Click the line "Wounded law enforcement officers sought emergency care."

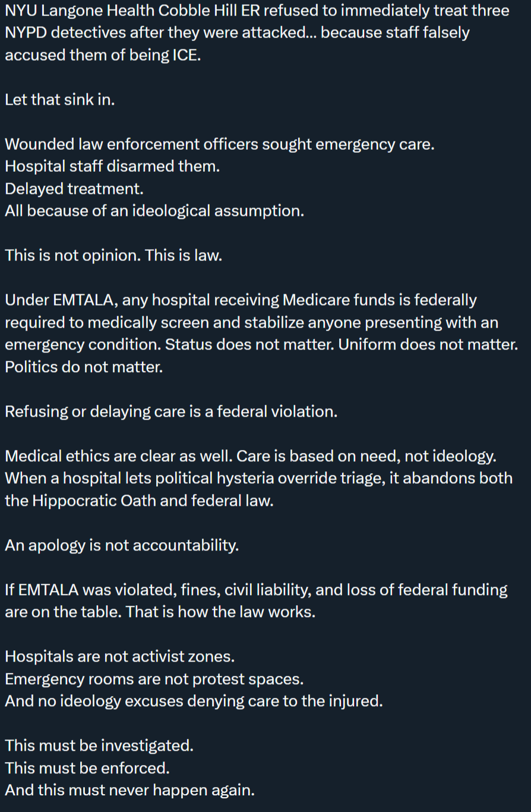[x=220, y=144]
